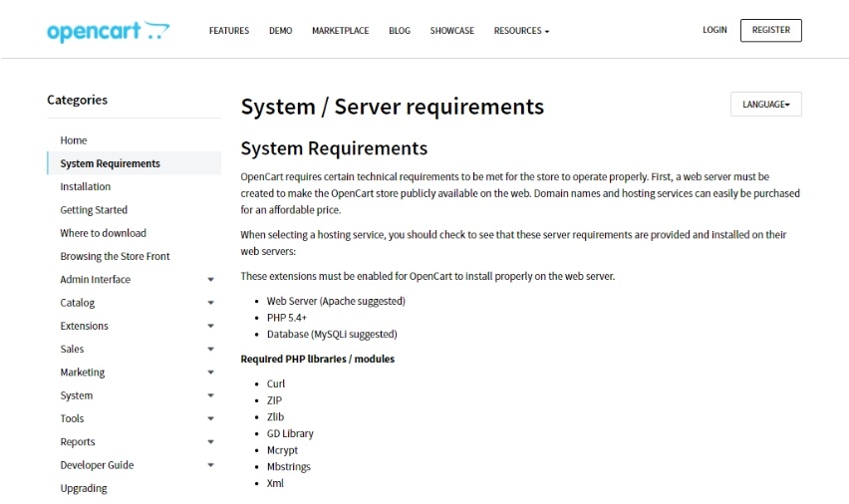Go to the Demo page

pos(280,31)
